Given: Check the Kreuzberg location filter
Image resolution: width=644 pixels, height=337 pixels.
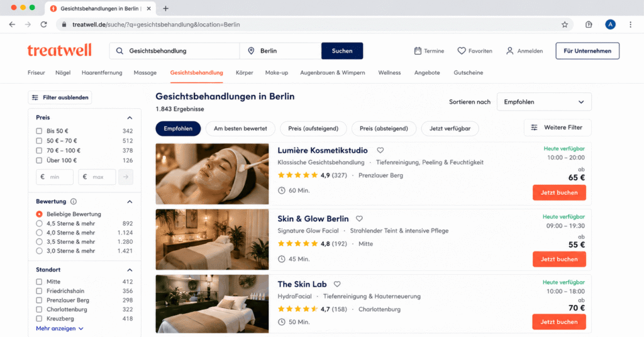Looking at the screenshot, I should [x=39, y=319].
